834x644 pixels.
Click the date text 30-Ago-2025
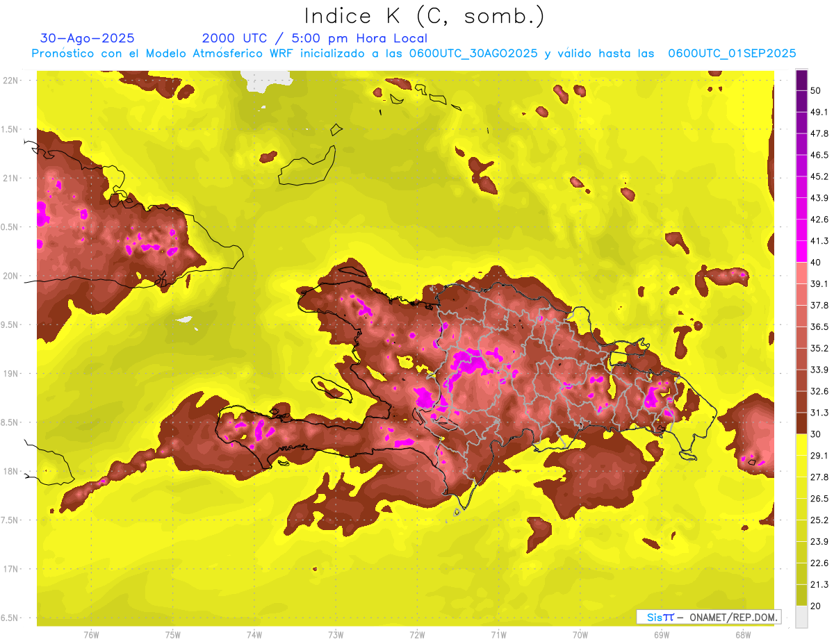point(88,38)
